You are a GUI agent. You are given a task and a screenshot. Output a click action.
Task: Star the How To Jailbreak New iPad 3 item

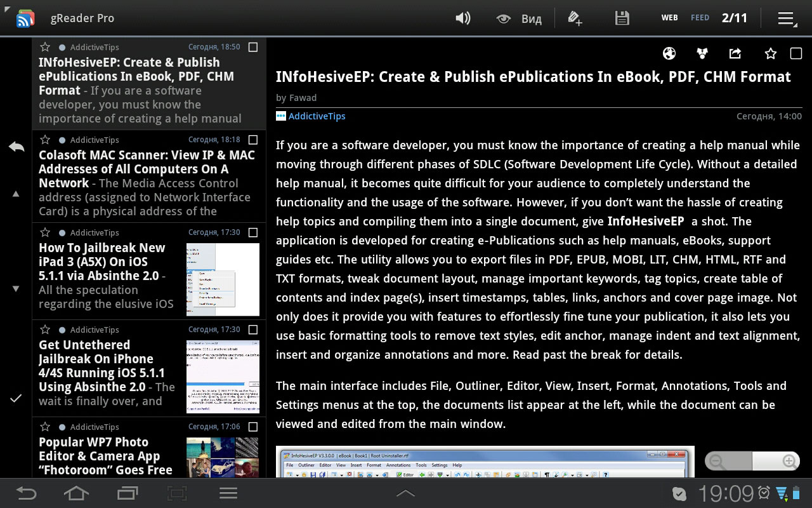45,232
